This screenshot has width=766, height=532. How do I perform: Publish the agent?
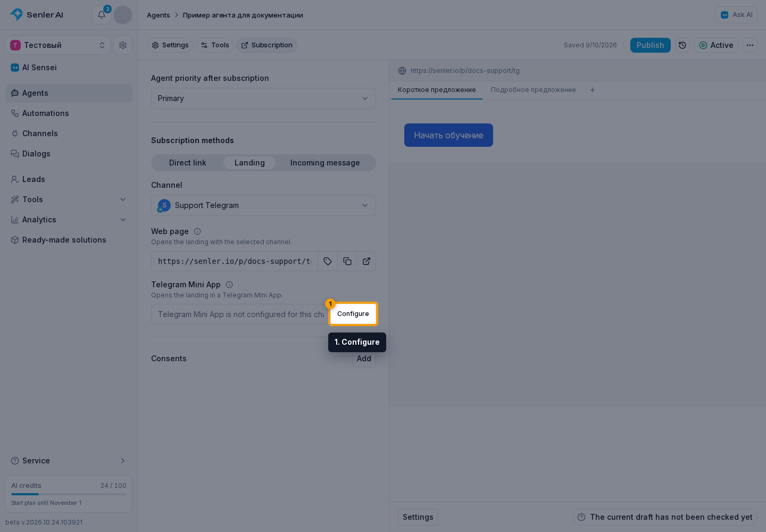click(651, 45)
